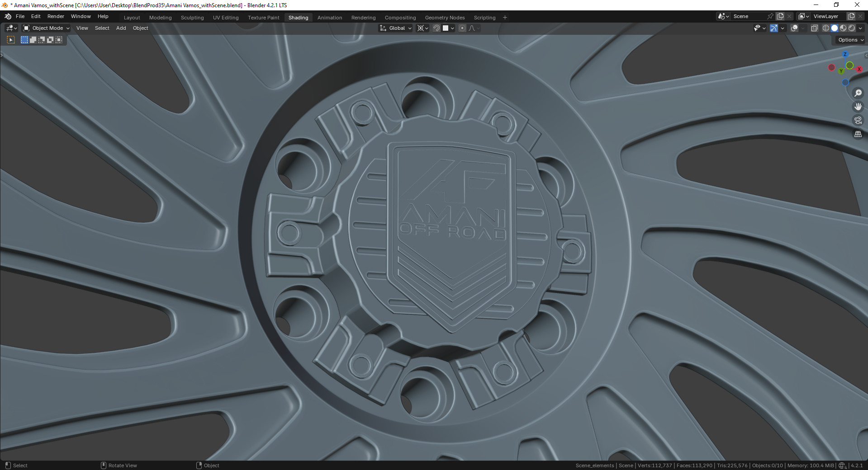
Task: Open the Compositing workspace tab
Action: [400, 18]
